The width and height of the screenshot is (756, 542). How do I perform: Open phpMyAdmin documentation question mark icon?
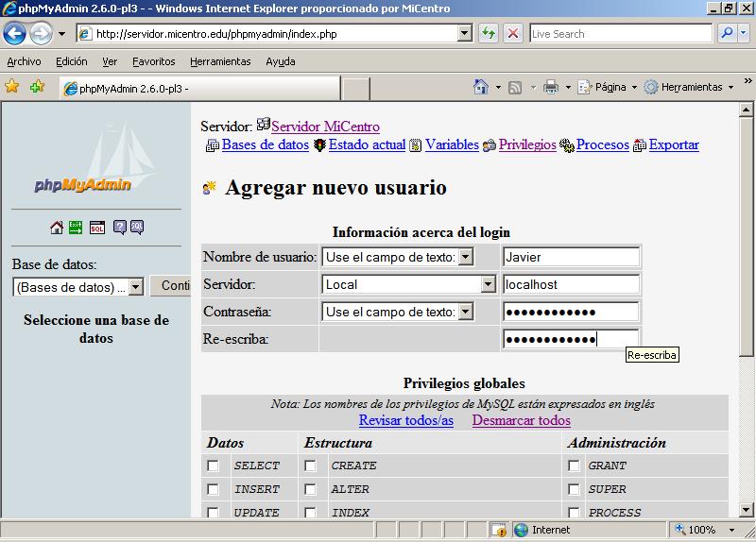pos(120,228)
